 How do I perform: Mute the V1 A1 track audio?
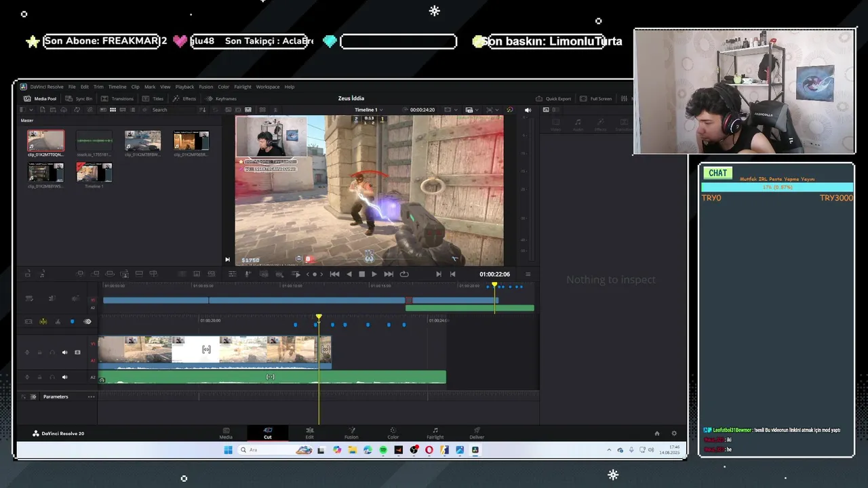click(x=65, y=352)
